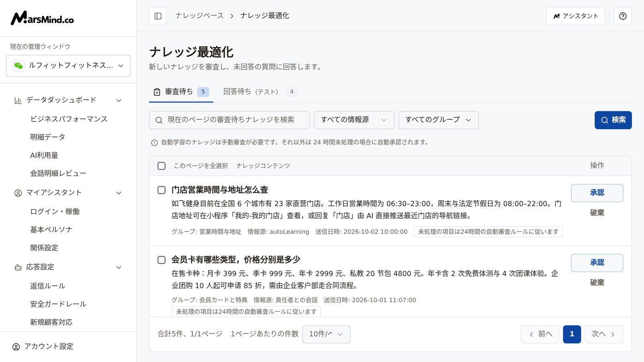Screen dimensions: 644x362
Task: Open 会話明細レビュー in the sidebar
Action: point(58,173)
